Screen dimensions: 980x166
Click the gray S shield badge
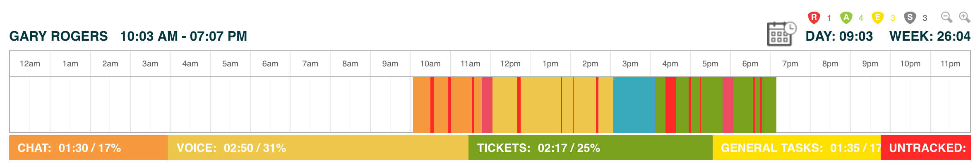tap(910, 17)
